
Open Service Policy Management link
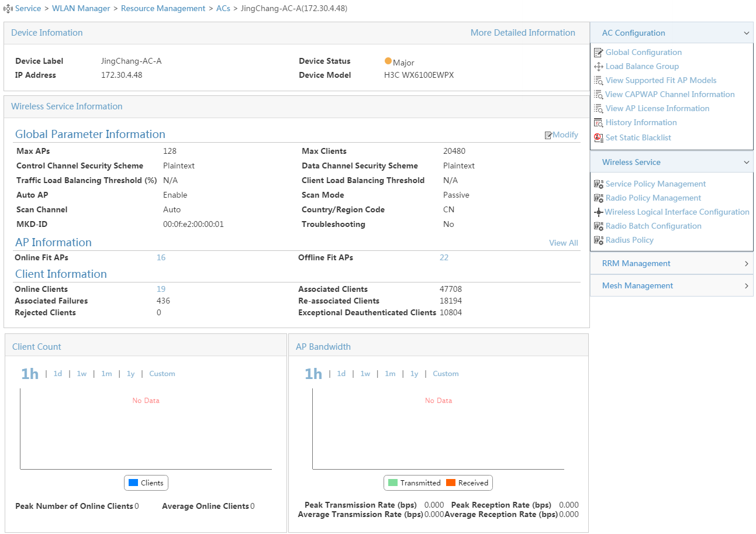point(655,184)
